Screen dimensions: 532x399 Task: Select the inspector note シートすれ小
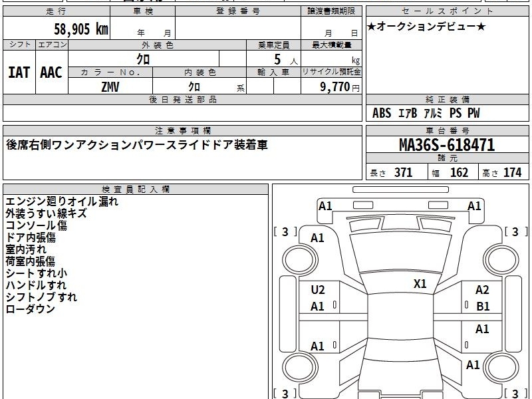[x=37, y=273]
